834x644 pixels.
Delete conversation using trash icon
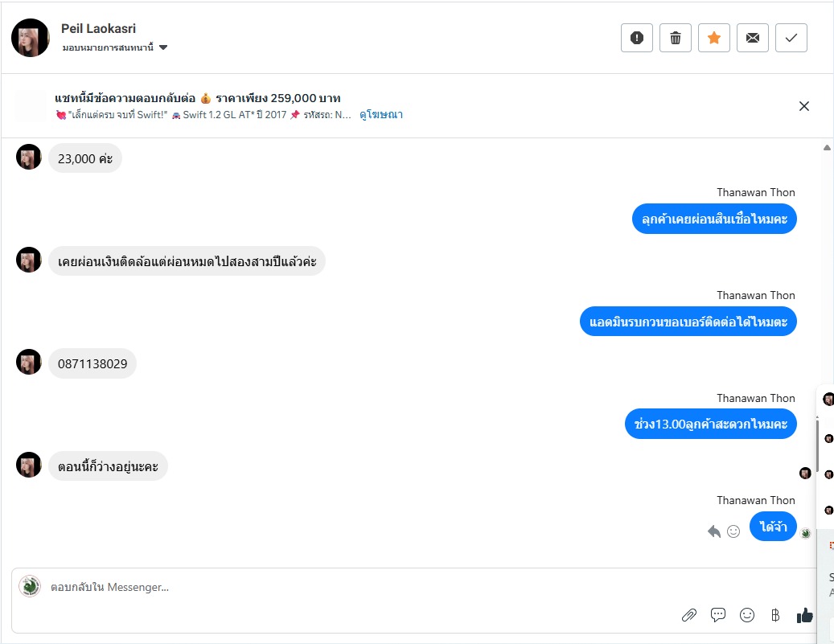point(676,38)
